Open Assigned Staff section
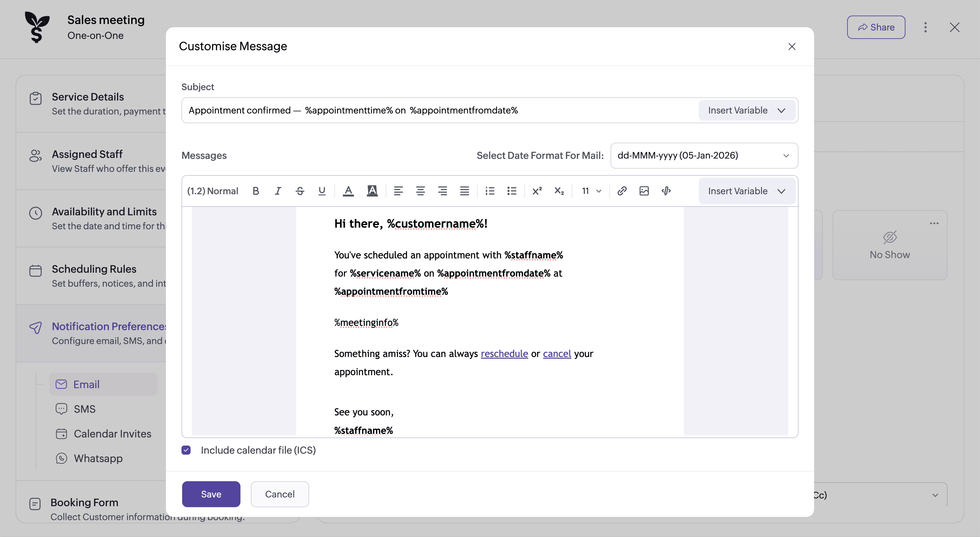 (x=91, y=161)
